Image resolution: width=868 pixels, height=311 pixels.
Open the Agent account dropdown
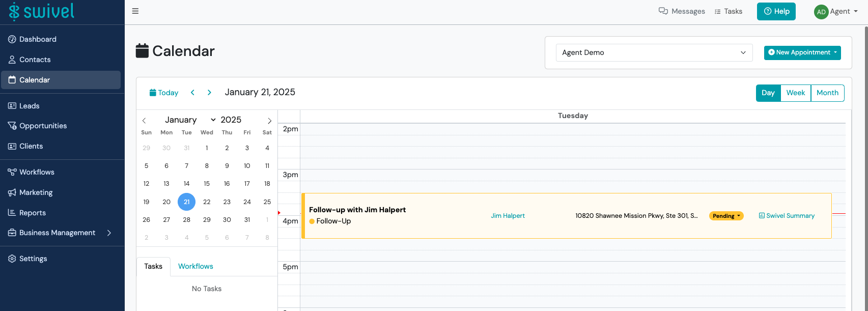coord(844,11)
